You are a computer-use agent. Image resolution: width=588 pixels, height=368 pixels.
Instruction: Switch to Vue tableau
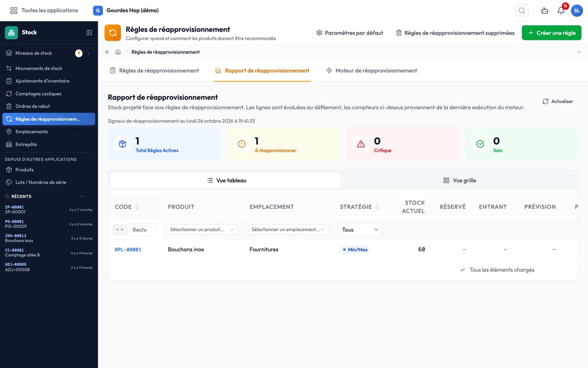[226, 180]
